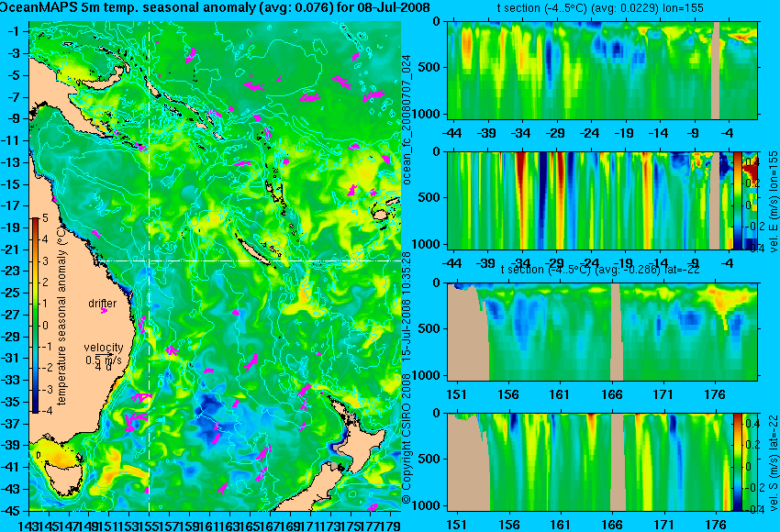Image resolution: width=780 pixels, height=532 pixels.
Task: Click the '15-Jul-2008 10:35:28' timestamp text
Action: pyautogui.click(x=407, y=305)
